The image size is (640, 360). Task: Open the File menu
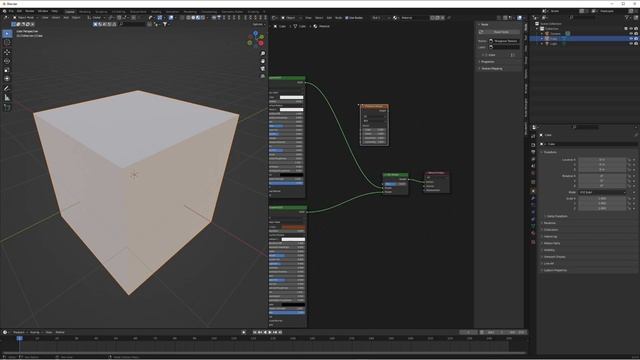pos(11,11)
